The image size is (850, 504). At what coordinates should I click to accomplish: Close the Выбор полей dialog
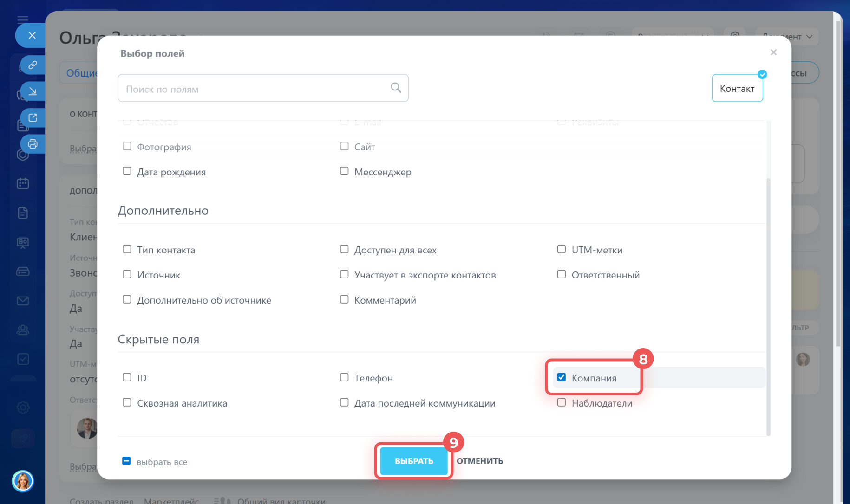(773, 52)
